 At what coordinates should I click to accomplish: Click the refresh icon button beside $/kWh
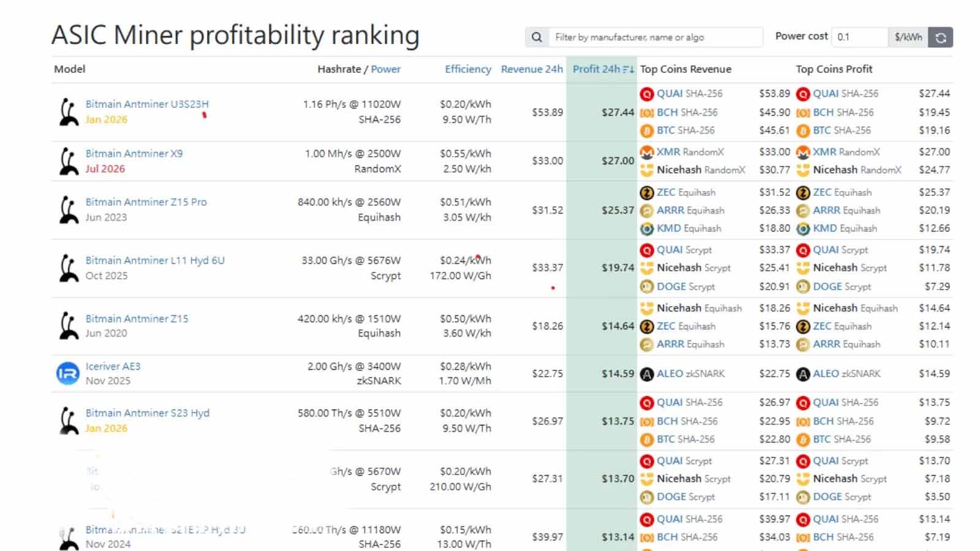941,37
